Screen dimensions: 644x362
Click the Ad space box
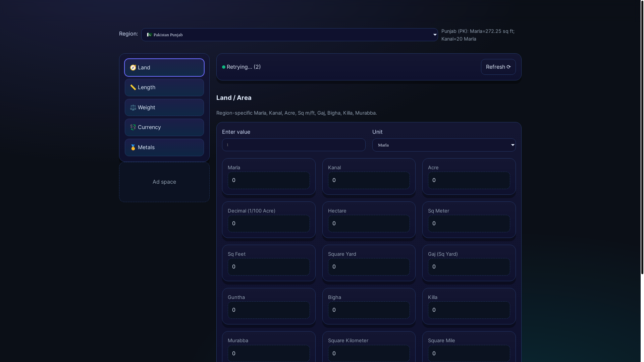click(164, 182)
